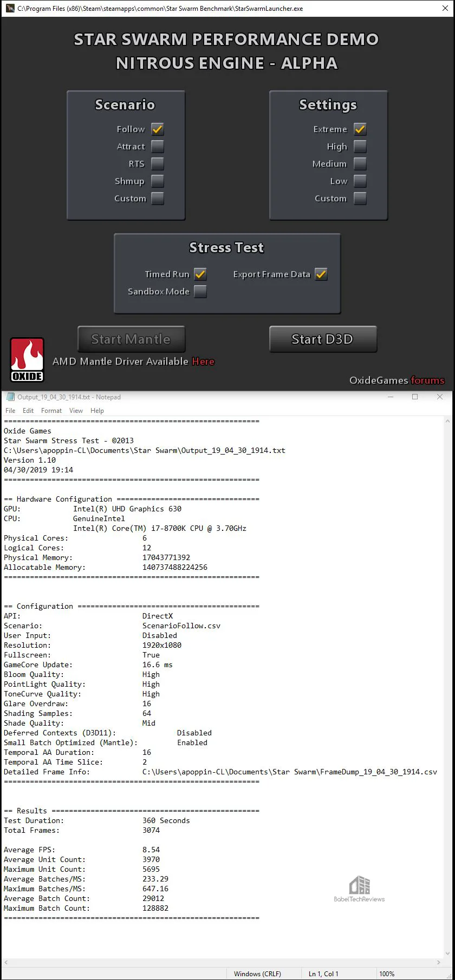Click the '100%' zoom status entry
The width and height of the screenshot is (455, 980).
click(387, 974)
